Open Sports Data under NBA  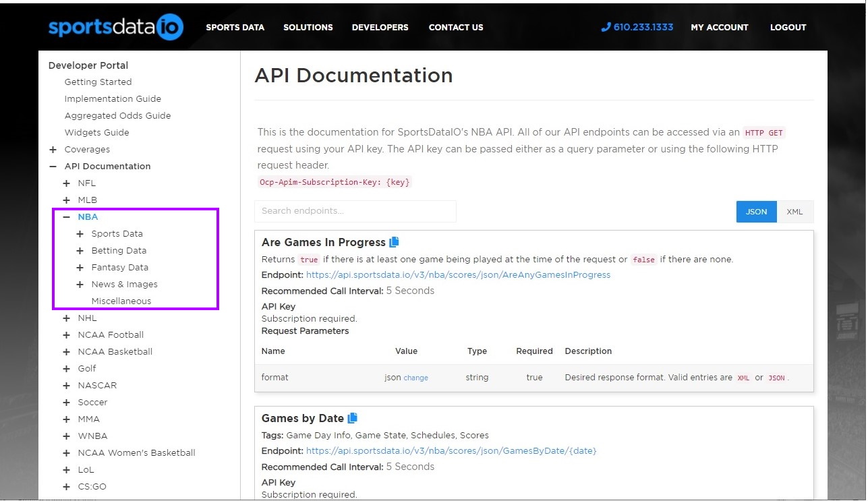(x=117, y=234)
